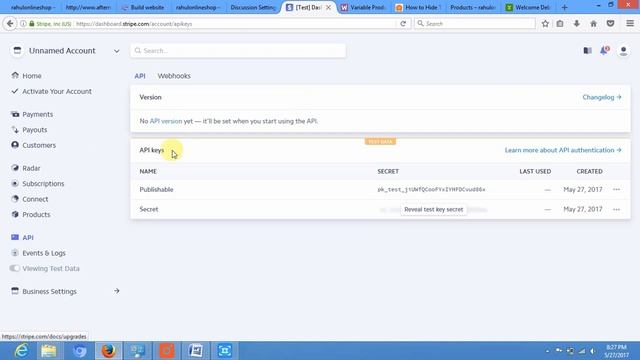
Task: Open documentation book icon in header
Action: pos(587,51)
